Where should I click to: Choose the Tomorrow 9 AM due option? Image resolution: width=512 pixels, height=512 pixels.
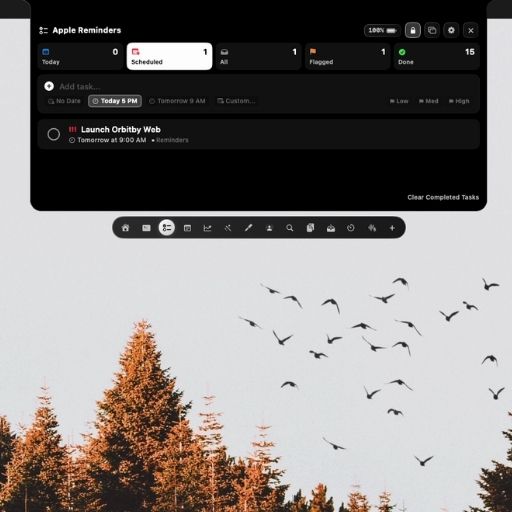(177, 101)
